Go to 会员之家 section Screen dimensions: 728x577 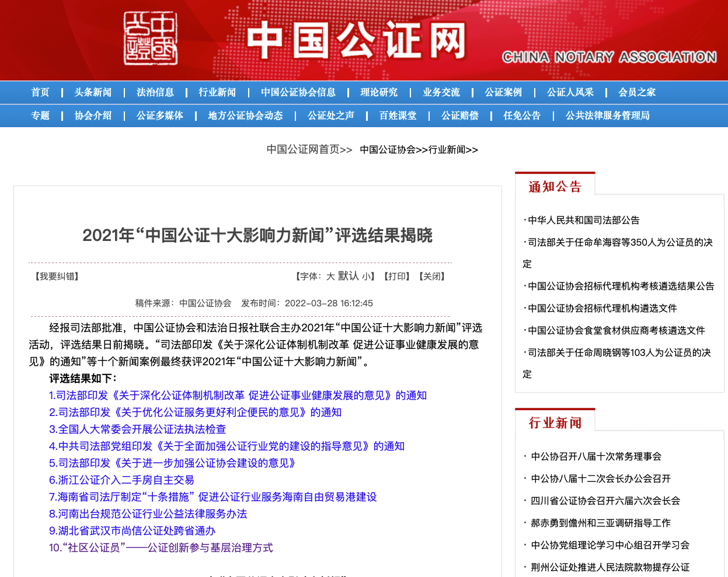point(637,92)
